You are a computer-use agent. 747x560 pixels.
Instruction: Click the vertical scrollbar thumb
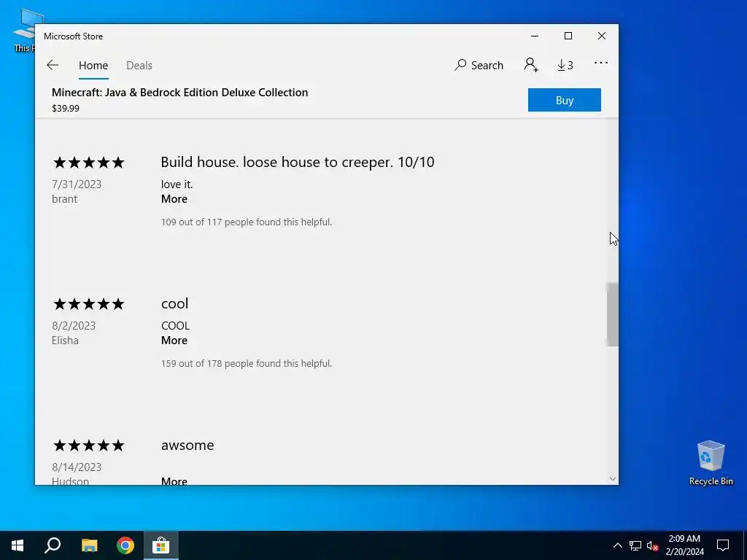pos(612,314)
